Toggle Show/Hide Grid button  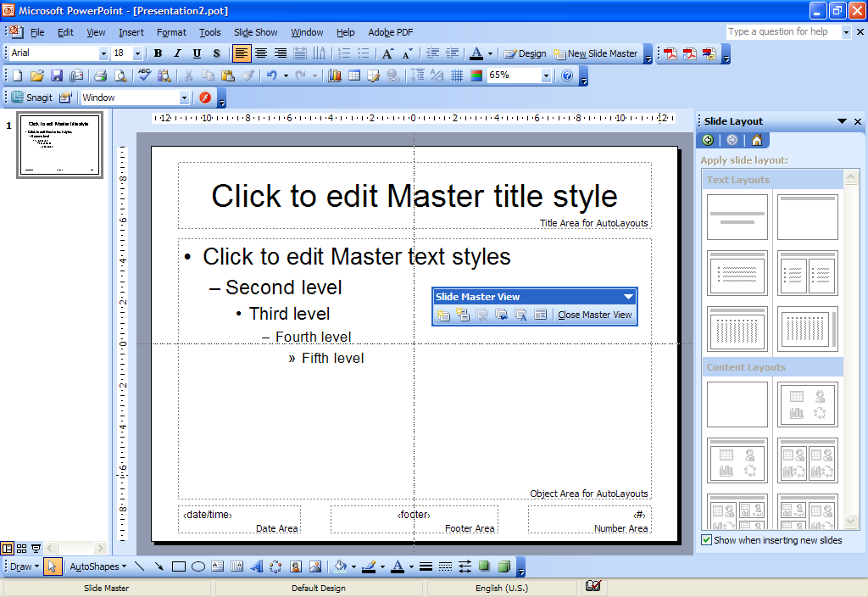point(456,75)
